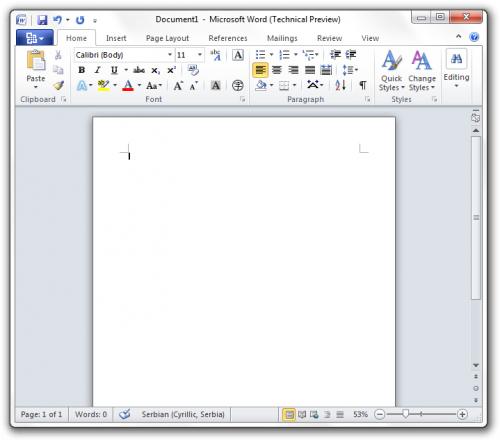Open the font size dropdown
Viewport: 500px width, 440px height.
(200, 55)
